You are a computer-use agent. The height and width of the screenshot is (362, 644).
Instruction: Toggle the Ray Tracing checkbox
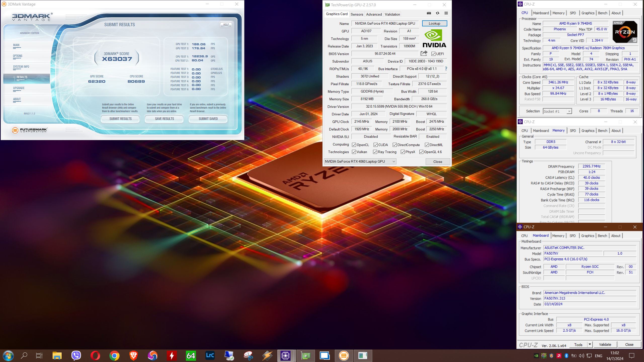click(x=375, y=152)
